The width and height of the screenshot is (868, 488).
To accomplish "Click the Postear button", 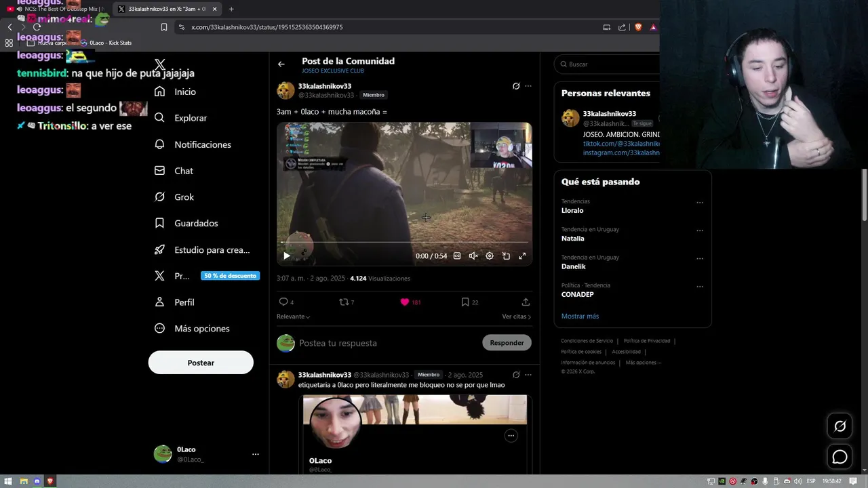I will (x=201, y=363).
